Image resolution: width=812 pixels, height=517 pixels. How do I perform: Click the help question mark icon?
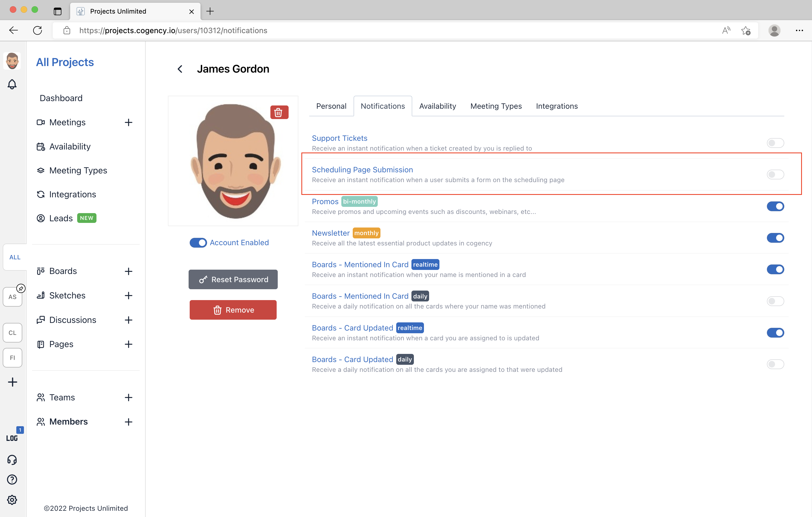click(x=12, y=479)
